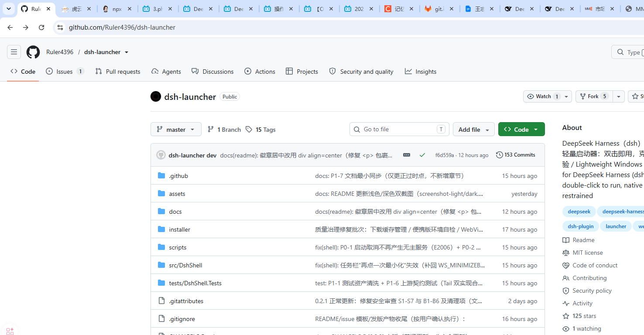View the green check status of latest commit
Screen dimensions: 644x335
click(x=422, y=155)
